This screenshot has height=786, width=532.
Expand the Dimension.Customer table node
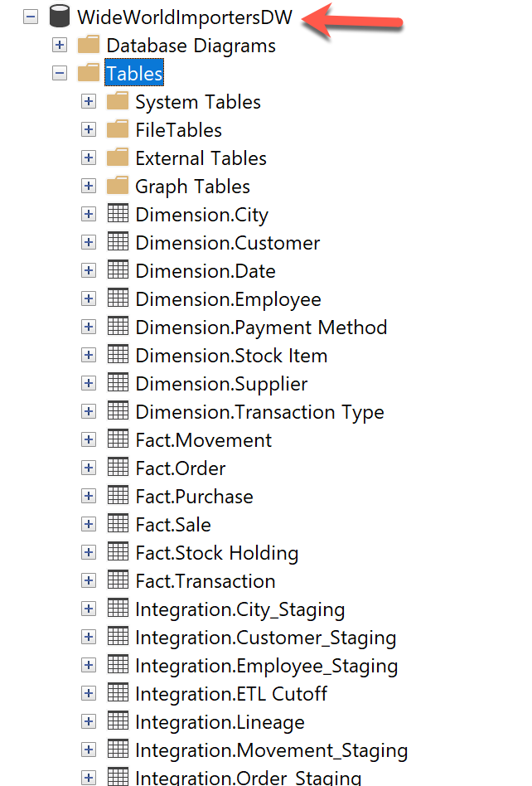coord(89,243)
